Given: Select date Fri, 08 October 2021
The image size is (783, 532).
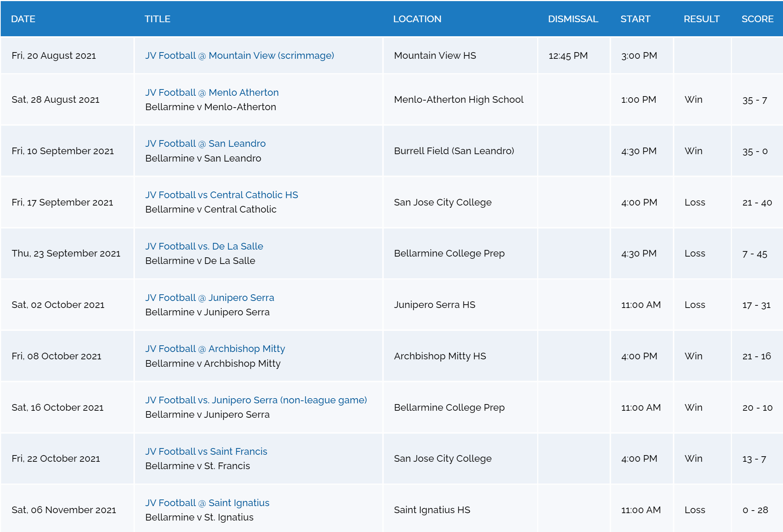Looking at the screenshot, I should pyautogui.click(x=56, y=356).
